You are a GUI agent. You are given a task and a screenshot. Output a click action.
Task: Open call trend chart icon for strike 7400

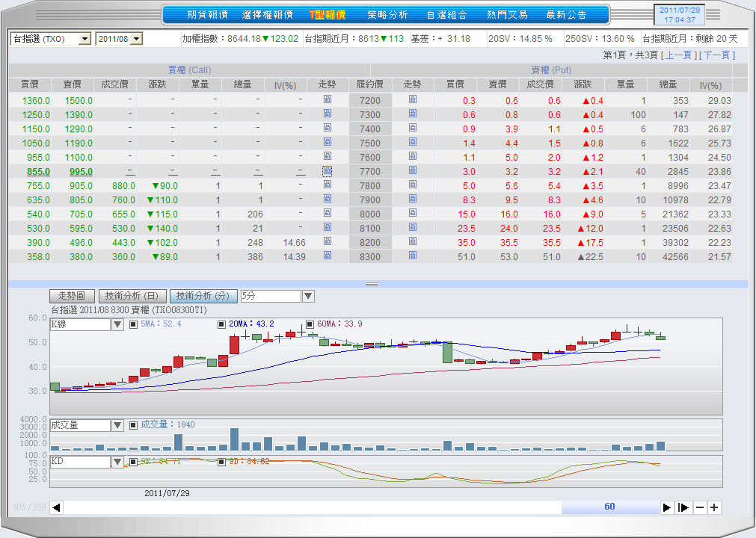click(328, 128)
